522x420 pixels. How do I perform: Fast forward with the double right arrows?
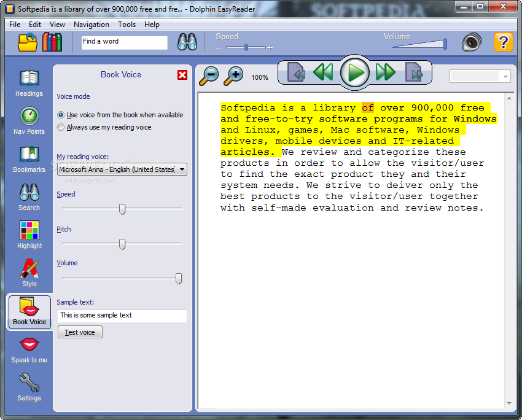[x=386, y=72]
